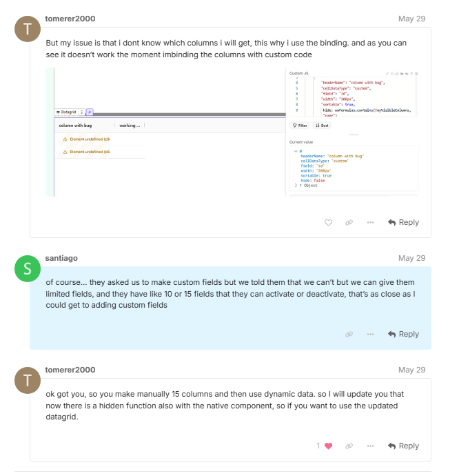Reply to tomerer2000's first post
This screenshot has width=459, height=476.
[x=403, y=223]
